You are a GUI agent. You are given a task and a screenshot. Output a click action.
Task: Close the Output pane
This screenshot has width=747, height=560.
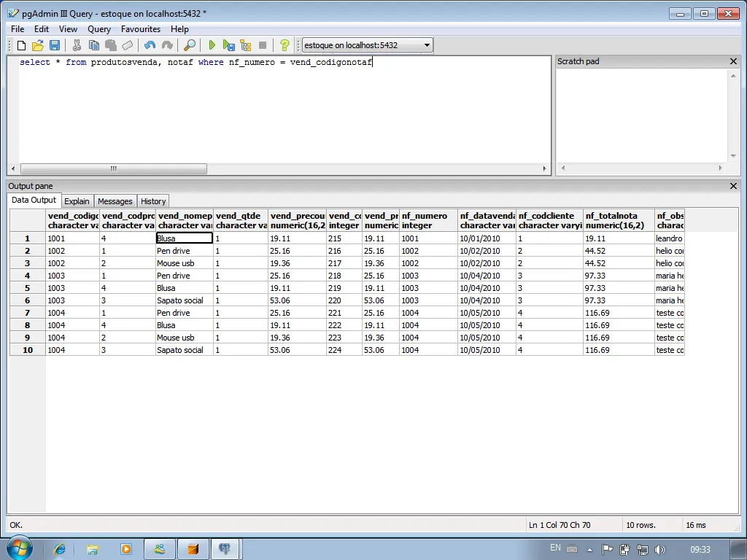733,186
